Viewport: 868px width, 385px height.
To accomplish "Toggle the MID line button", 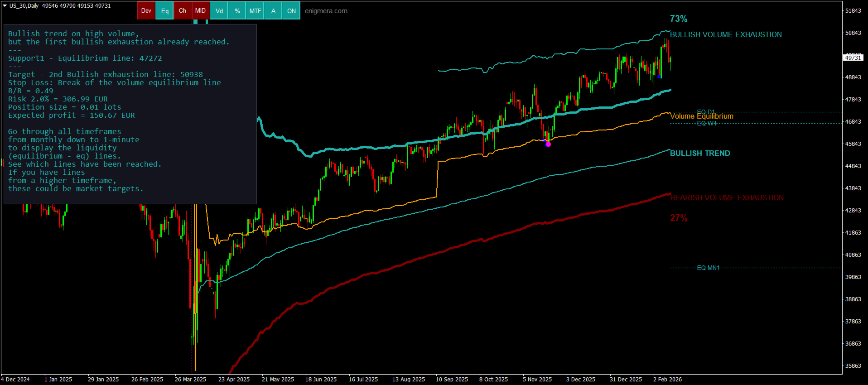I will 200,11.
